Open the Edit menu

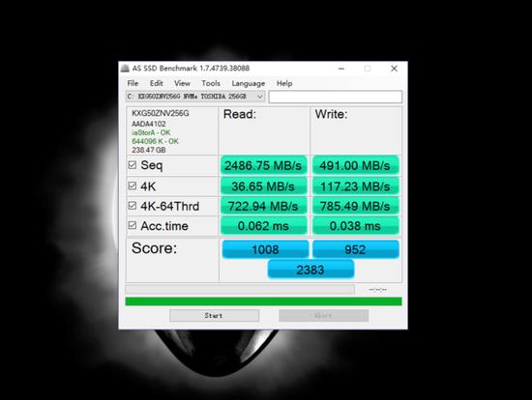(157, 83)
